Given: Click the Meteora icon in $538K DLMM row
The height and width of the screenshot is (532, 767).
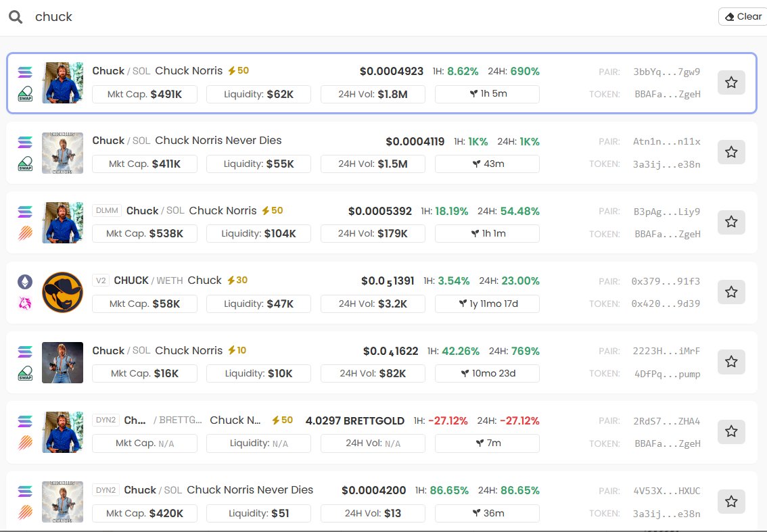Looking at the screenshot, I should 25,233.
